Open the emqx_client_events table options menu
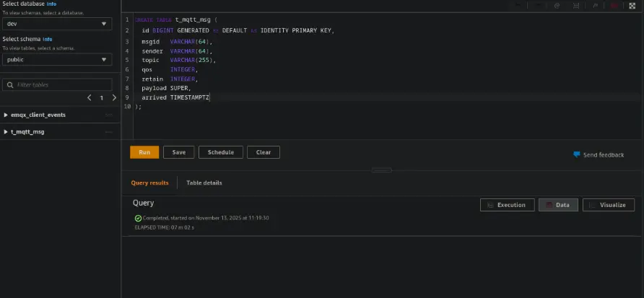 tap(109, 115)
